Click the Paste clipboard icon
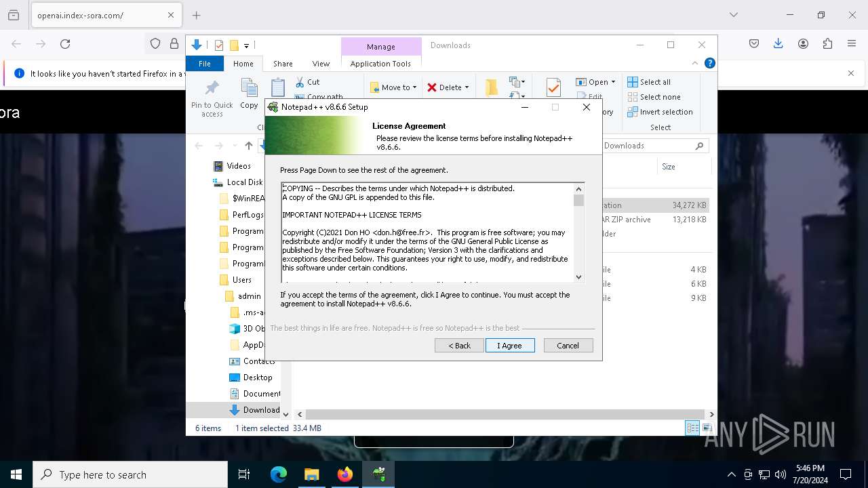Viewport: 868px width, 488px height. 277,88
